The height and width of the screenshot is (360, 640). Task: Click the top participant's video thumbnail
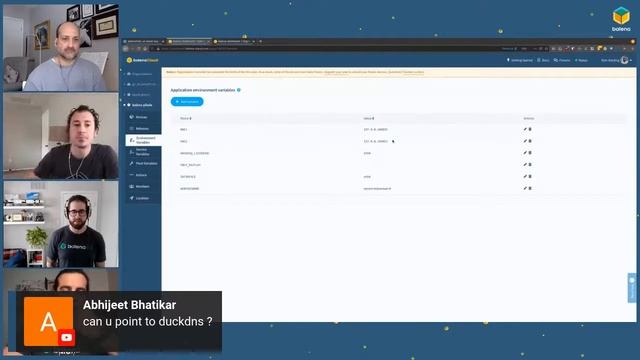pyautogui.click(x=61, y=47)
